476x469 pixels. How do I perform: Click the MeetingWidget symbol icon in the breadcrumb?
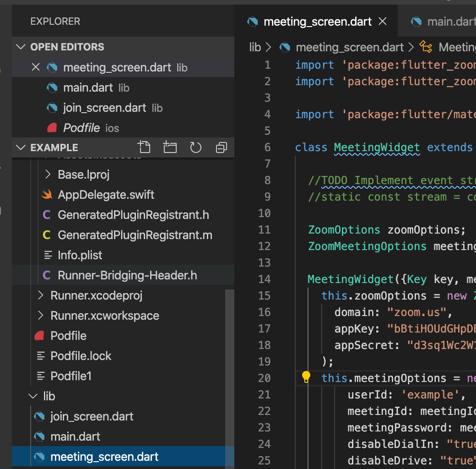(x=427, y=47)
